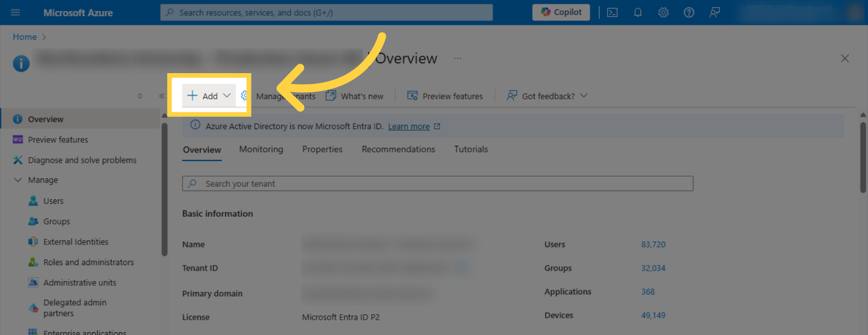
Task: Click the Tenant ID label
Action: pos(200,268)
